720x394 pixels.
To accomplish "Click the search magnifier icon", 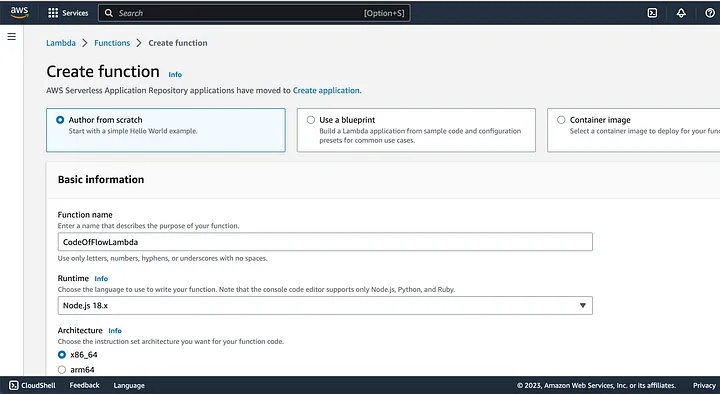I will tap(109, 13).
